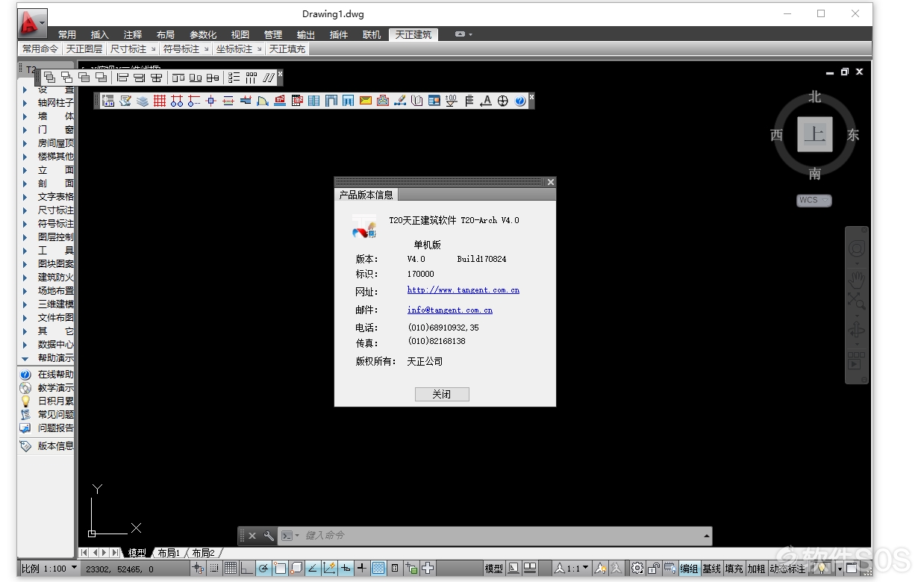The image size is (924, 582).
Task: Toggle polar tracking in status bar
Action: click(263, 569)
